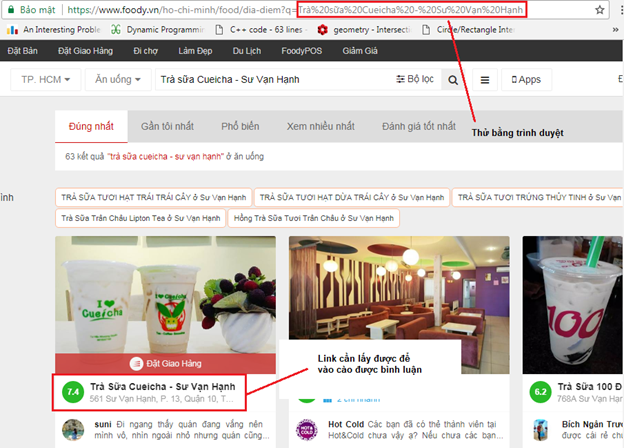Viewport: 624px width, 448px height.
Task: Click address 561 Sư Vạn Hạnh, P. 13
Action: (x=162, y=399)
